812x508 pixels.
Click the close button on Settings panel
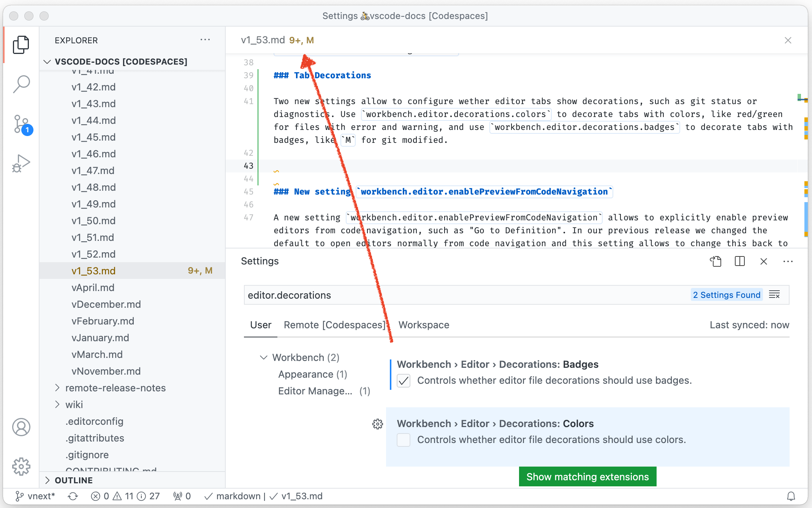[763, 262]
